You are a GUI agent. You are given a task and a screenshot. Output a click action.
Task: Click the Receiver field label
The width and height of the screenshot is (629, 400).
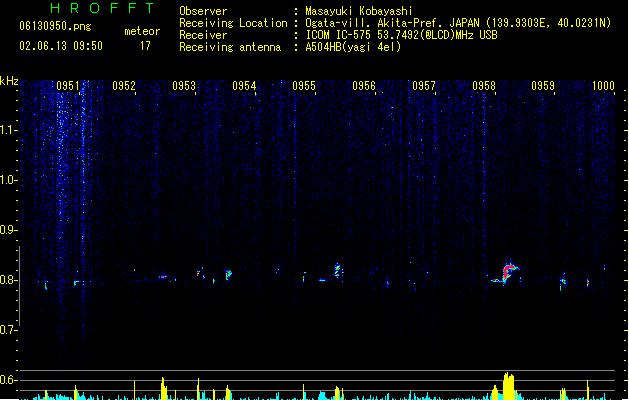click(203, 35)
